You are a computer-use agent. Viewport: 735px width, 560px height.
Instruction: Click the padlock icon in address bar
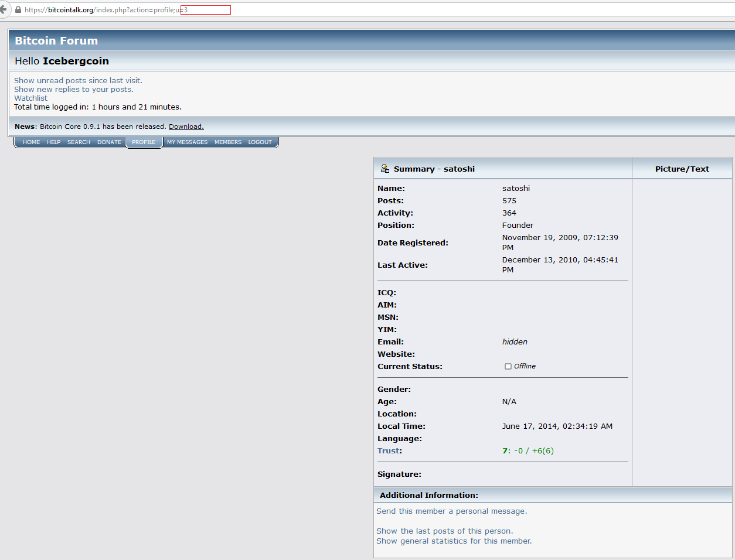coord(18,10)
